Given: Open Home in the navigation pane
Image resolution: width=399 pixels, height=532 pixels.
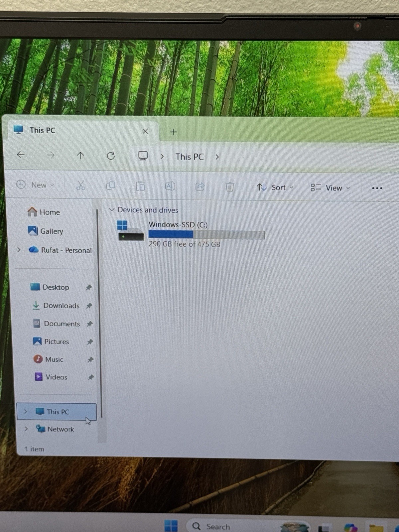Looking at the screenshot, I should [x=44, y=212].
